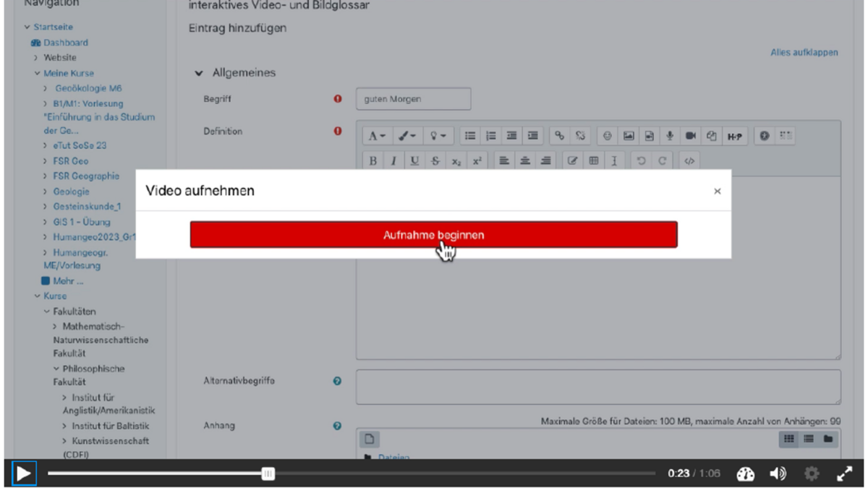Click the red Aufnahme beginnen button
Image resolution: width=868 pixels, height=488 pixels.
[433, 235]
